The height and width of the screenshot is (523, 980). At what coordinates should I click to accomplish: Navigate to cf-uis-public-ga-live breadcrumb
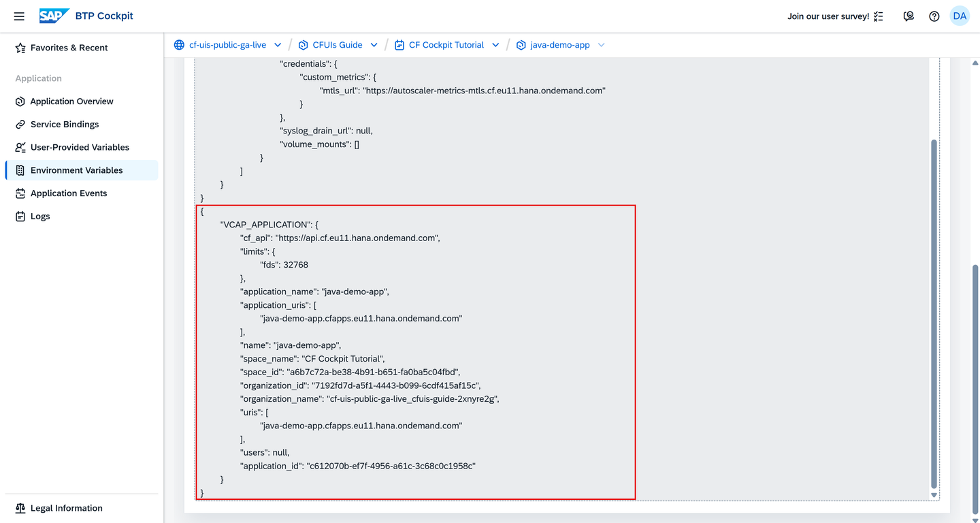click(227, 45)
